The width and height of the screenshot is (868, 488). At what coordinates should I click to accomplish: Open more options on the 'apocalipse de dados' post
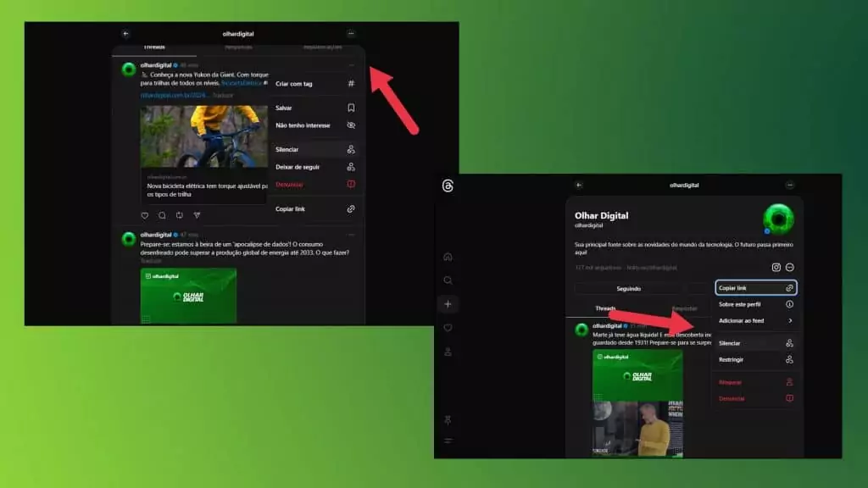[351, 235]
